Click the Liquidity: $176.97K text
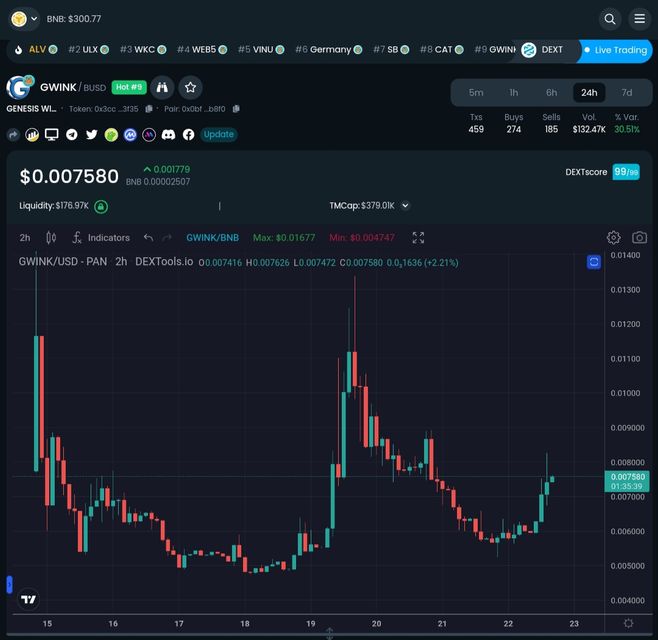The width and height of the screenshot is (658, 640). coord(54,206)
